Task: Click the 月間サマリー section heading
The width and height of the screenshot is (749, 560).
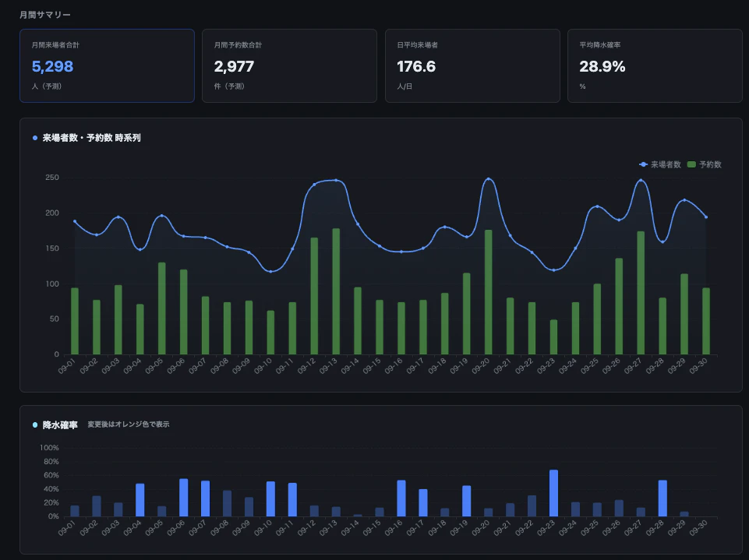Action: 45,15
